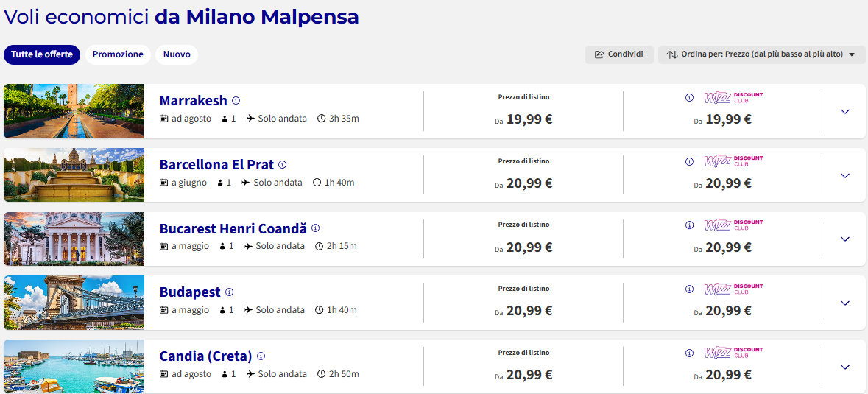The image size is (868, 394).
Task: Click the info icon beside Budapest
Action: (x=229, y=292)
